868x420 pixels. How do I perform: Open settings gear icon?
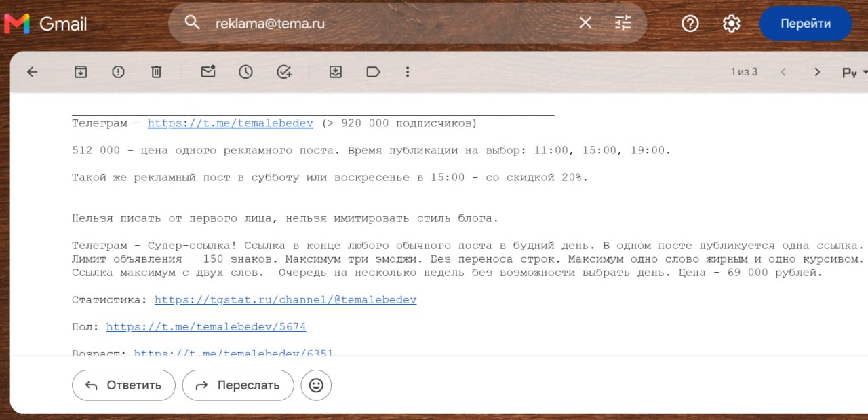click(x=731, y=24)
